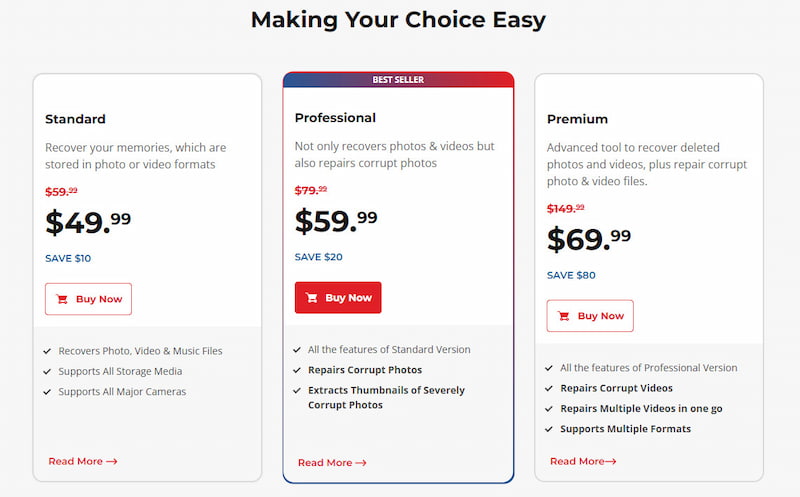This screenshot has height=497, width=800.
Task: Open Read More under Professional plan
Action: click(332, 463)
